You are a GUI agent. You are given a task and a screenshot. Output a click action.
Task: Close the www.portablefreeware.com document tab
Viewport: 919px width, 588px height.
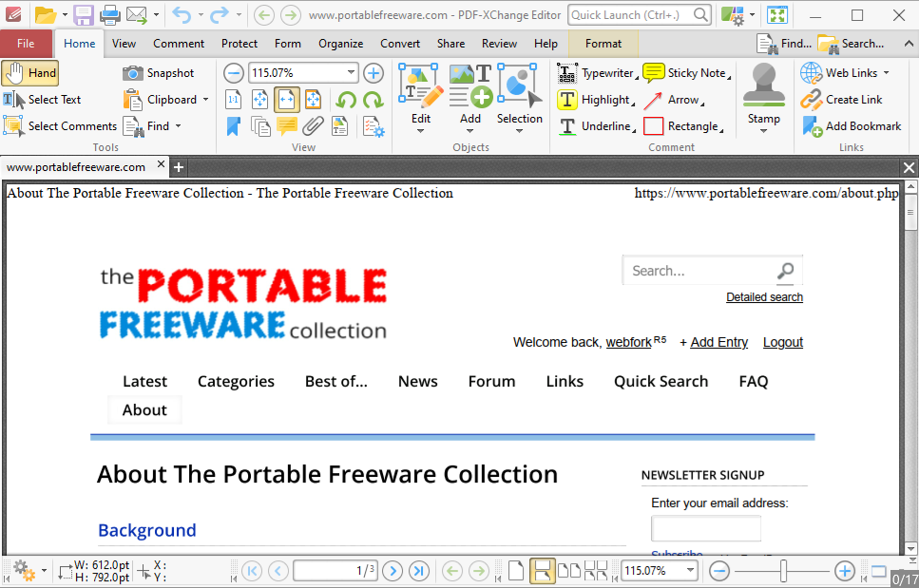(162, 165)
